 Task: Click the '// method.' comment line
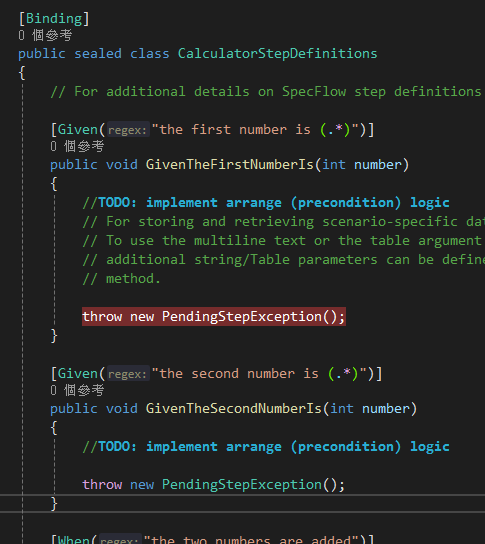pyautogui.click(x=121, y=279)
